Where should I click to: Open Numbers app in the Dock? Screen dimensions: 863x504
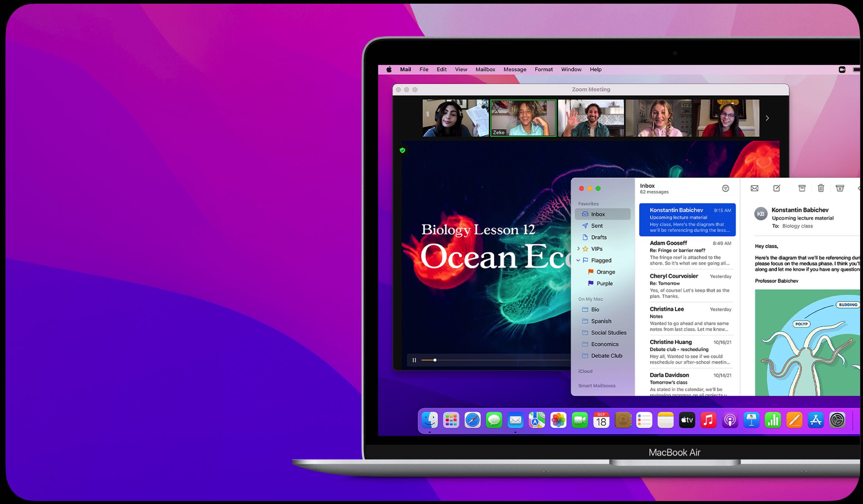point(773,420)
